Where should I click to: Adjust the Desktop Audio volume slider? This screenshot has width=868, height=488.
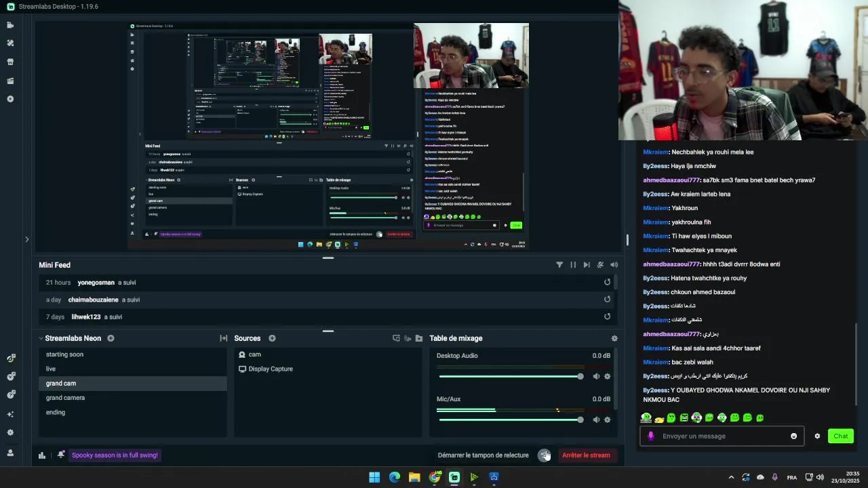[x=511, y=376]
